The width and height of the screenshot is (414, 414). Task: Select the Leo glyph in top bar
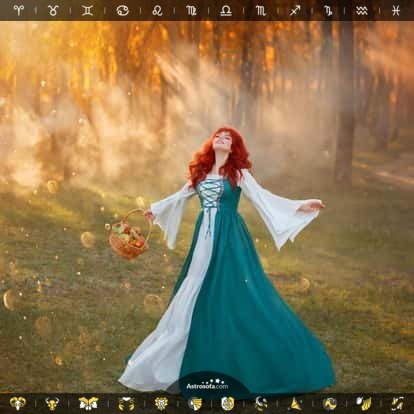point(157,10)
